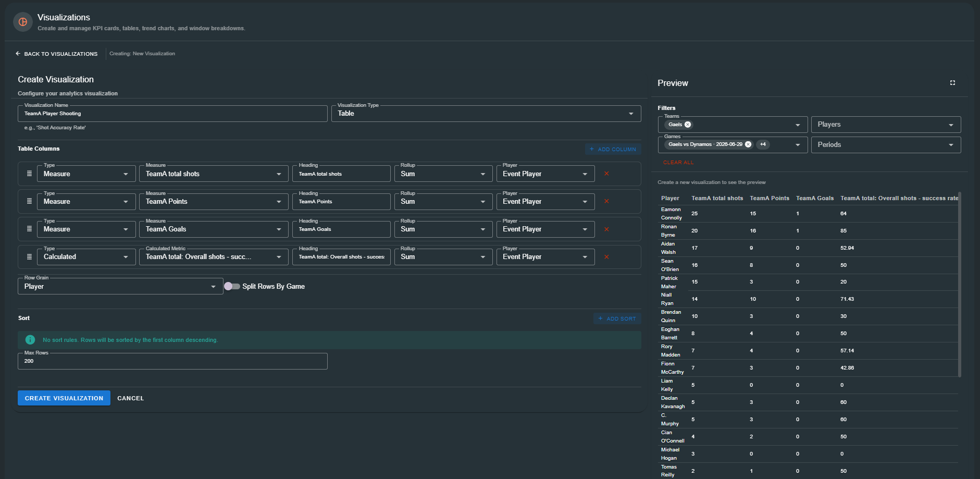Delete the TeamA Goals column
The image size is (980, 479).
pos(606,229)
